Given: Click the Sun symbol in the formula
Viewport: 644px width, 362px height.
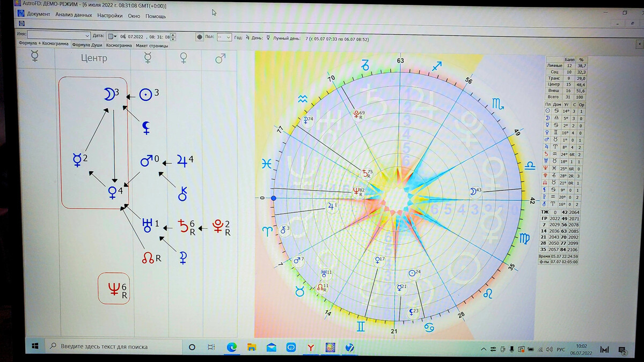Looking at the screenshot, I should tap(145, 94).
